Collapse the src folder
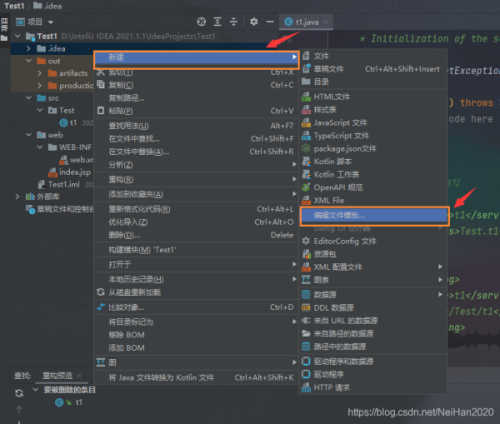 click(29, 98)
